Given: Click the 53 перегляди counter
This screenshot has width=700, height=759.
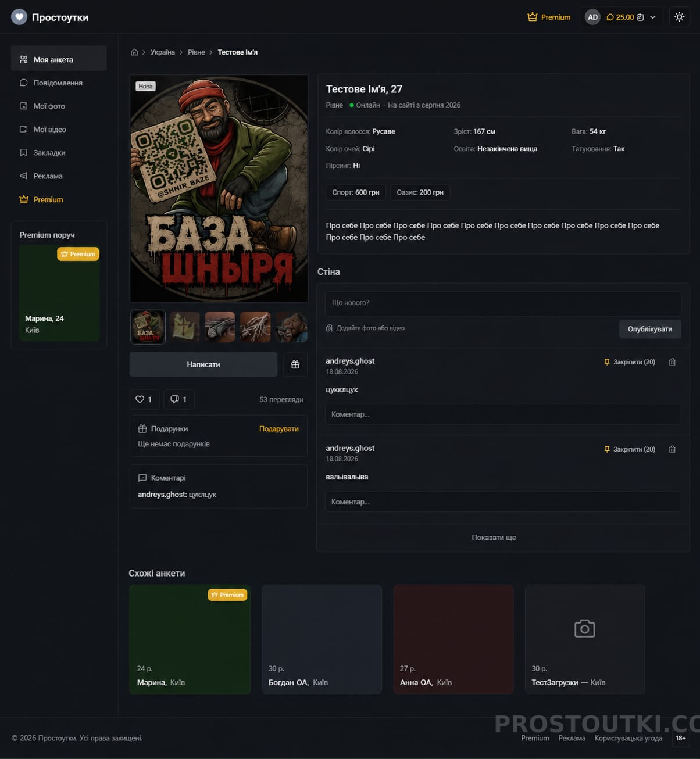Looking at the screenshot, I should [281, 399].
